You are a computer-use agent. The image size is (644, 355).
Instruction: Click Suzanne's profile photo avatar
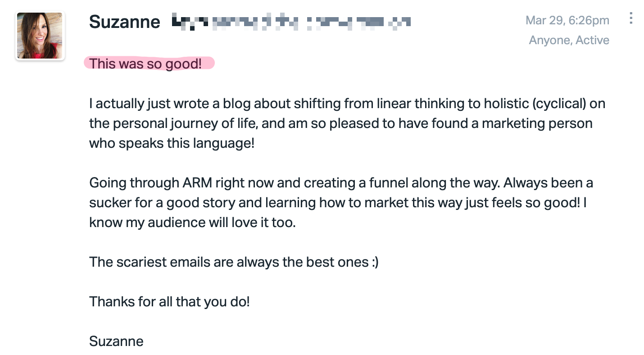pyautogui.click(x=40, y=36)
